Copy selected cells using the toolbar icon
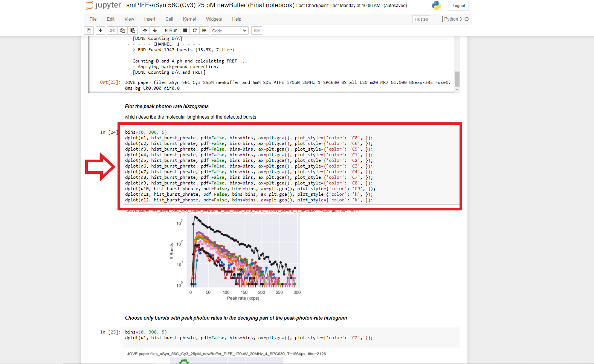The width and height of the screenshot is (594, 364). 122,30
